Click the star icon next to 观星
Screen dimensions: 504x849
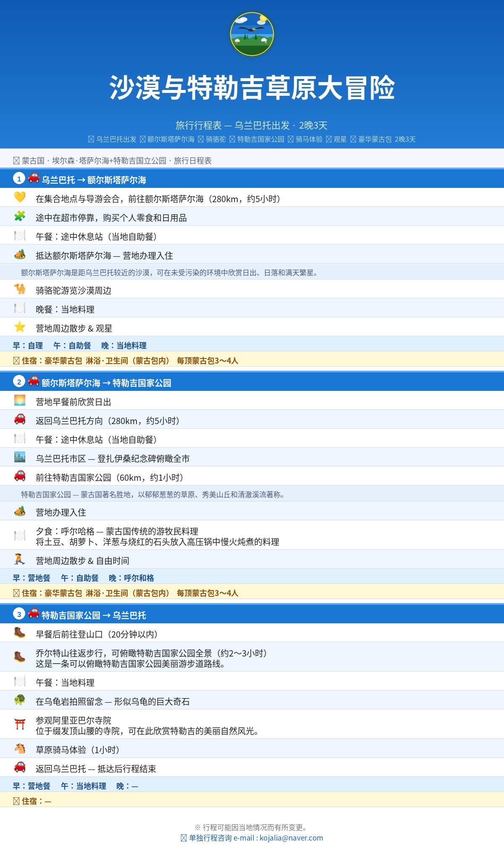[20, 327]
